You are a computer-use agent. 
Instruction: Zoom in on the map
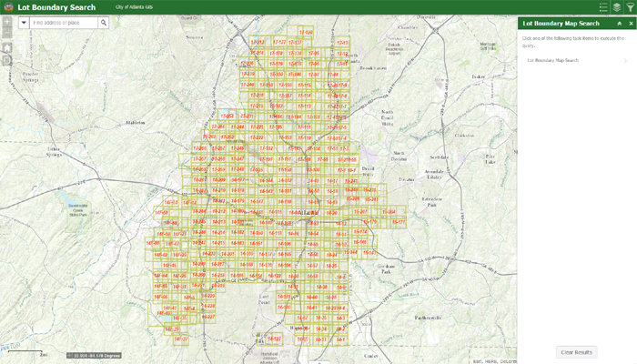7,23
